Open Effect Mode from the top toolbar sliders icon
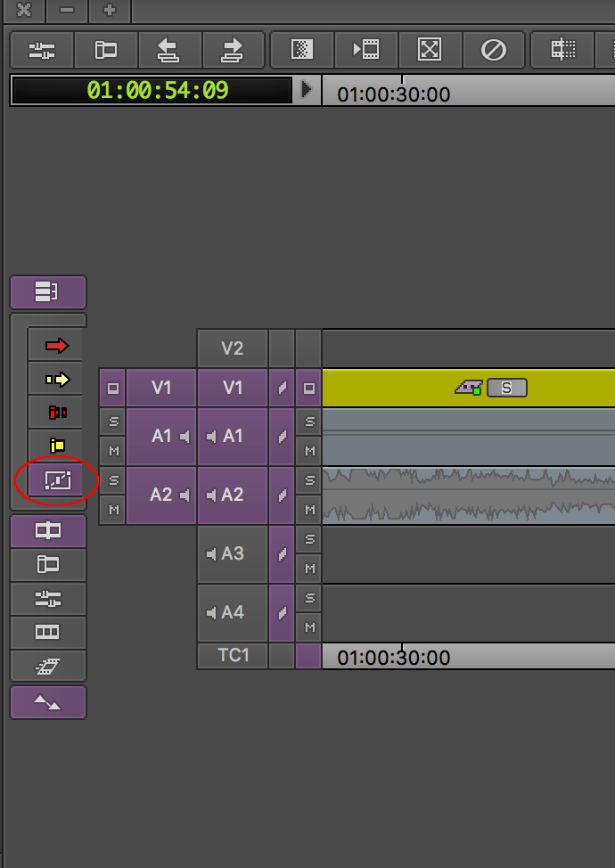Screen dimensions: 615x868 pos(42,50)
